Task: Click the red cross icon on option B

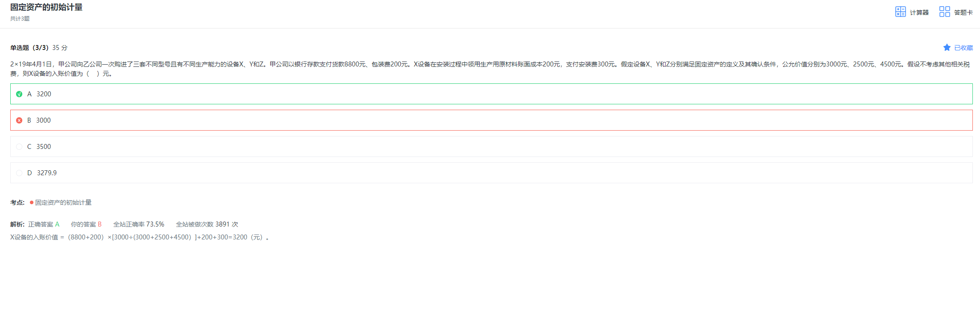Action: tap(19, 120)
